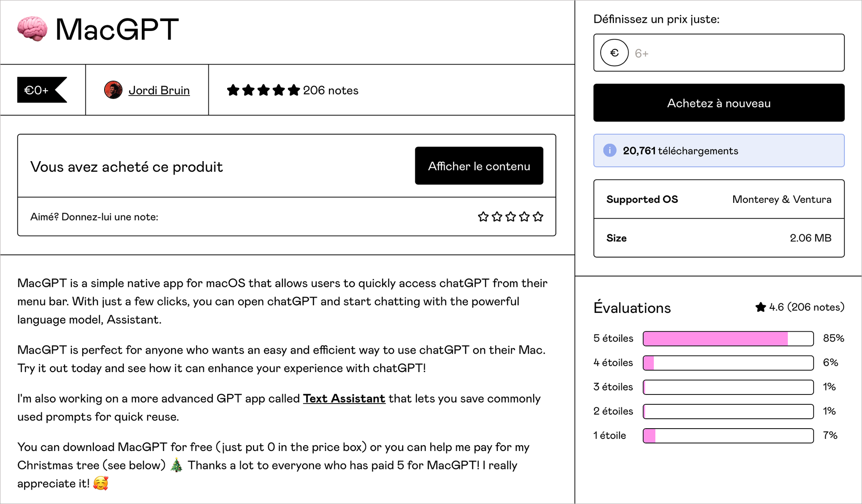The width and height of the screenshot is (862, 504).
Task: Click the 6% value
Action: [x=831, y=363]
